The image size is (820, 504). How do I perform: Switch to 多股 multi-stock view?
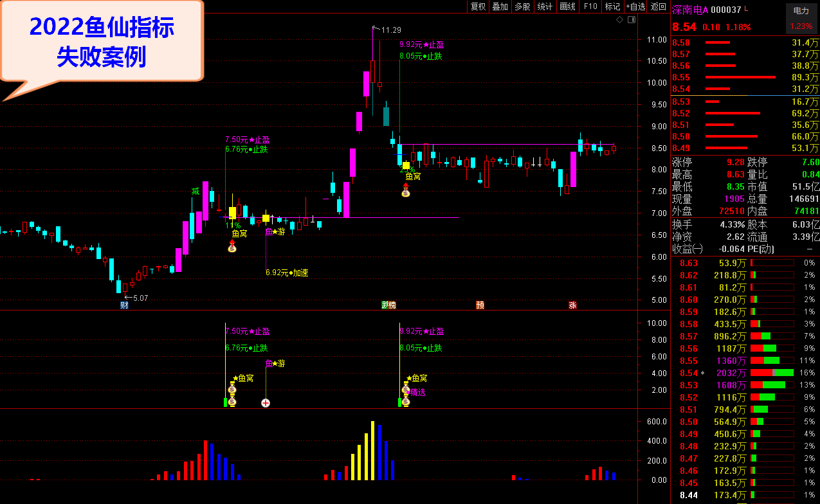point(522,6)
